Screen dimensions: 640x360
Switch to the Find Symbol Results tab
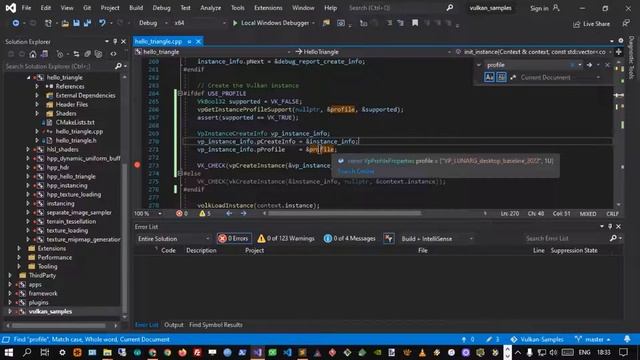pyautogui.click(x=216, y=325)
